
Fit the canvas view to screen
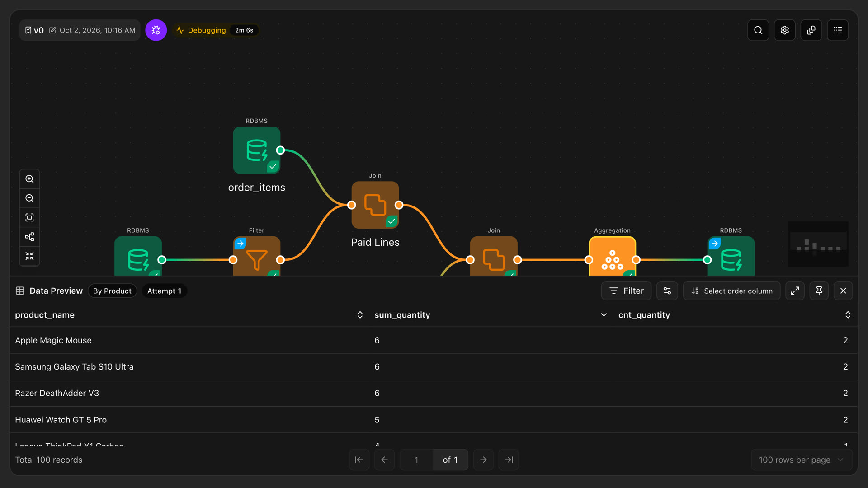tap(29, 218)
